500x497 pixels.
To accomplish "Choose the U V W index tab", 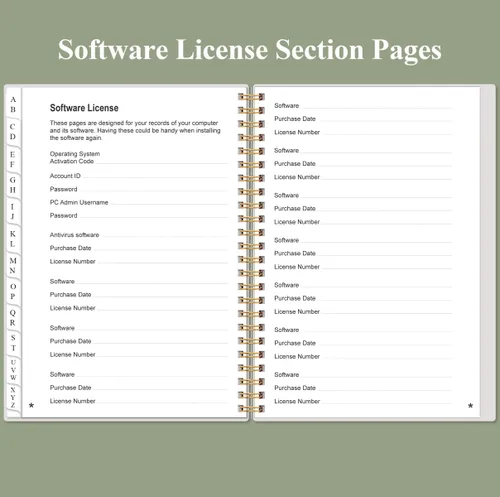I will pos(13,370).
